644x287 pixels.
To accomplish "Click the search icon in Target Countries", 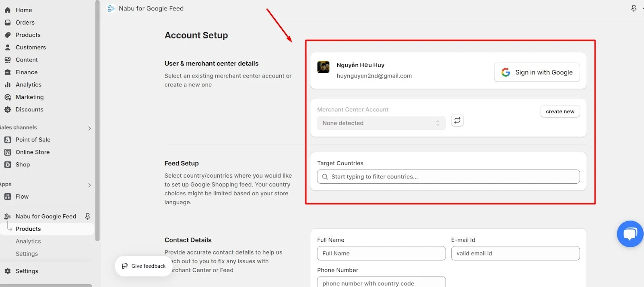I will tap(325, 176).
